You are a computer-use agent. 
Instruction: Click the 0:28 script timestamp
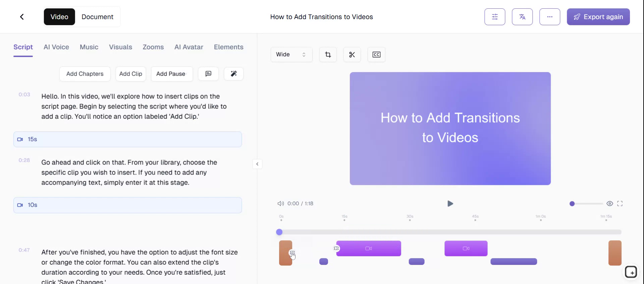tap(24, 160)
